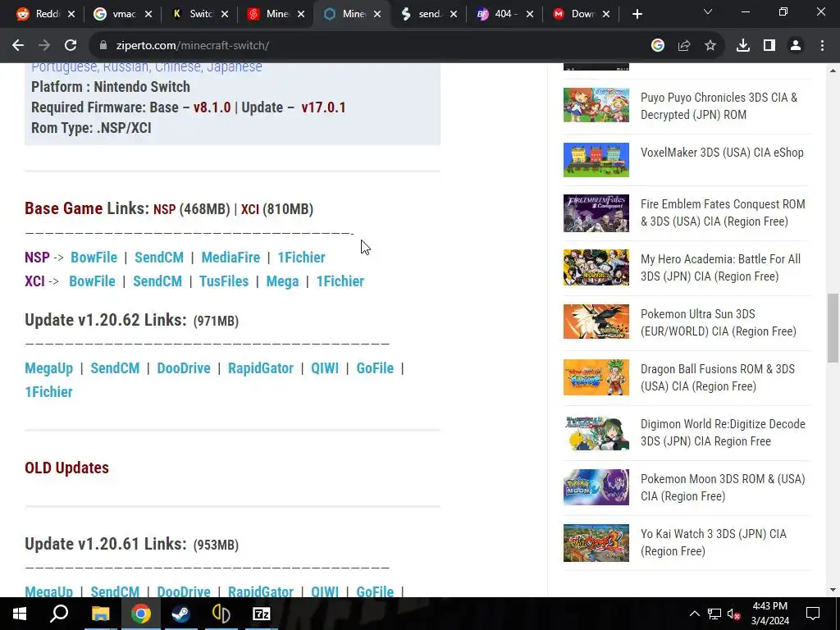Click the vertical scrollbar thumb
840x630 pixels.
(833, 328)
